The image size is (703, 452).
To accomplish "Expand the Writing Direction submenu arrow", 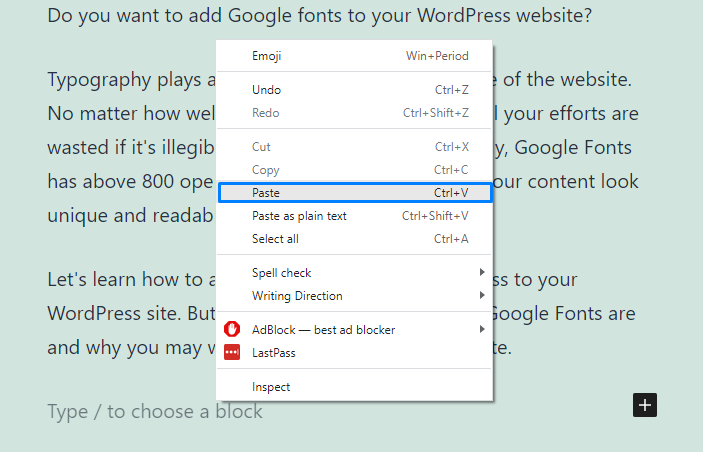I will [482, 295].
